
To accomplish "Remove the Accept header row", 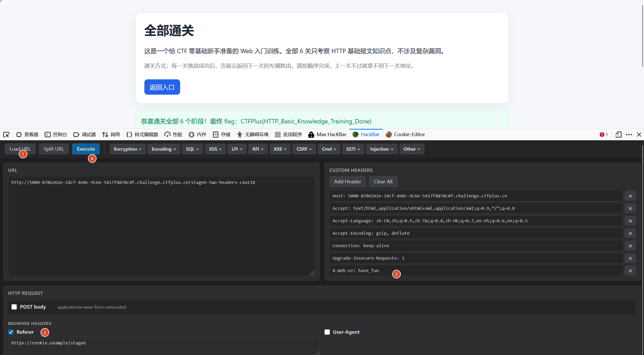I will click(x=630, y=208).
